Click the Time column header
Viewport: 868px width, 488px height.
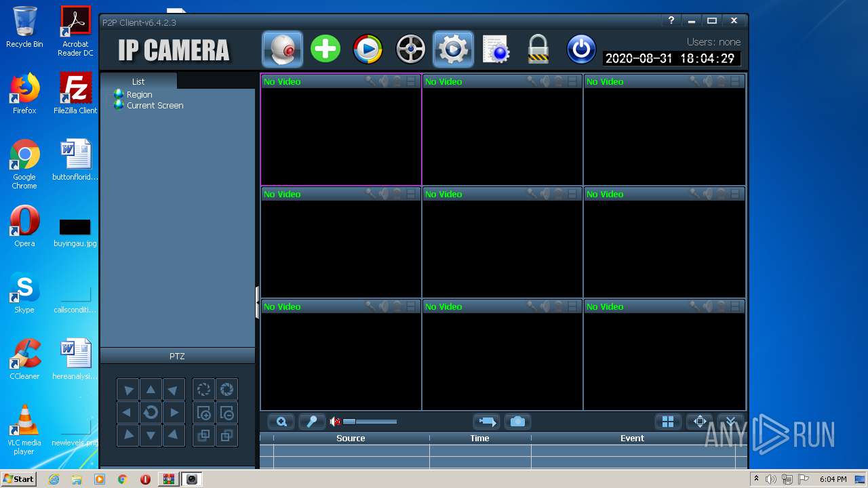tap(479, 439)
